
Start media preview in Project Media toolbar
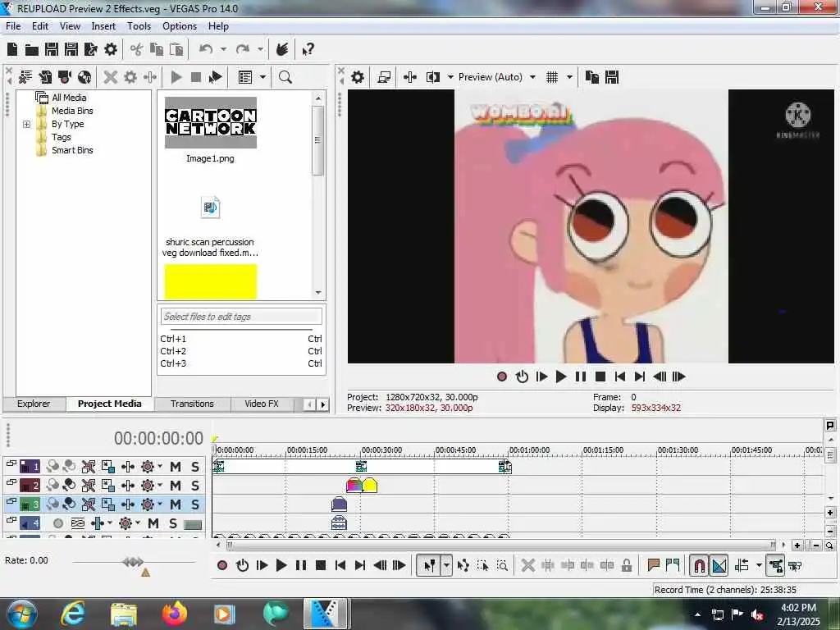pyautogui.click(x=176, y=77)
